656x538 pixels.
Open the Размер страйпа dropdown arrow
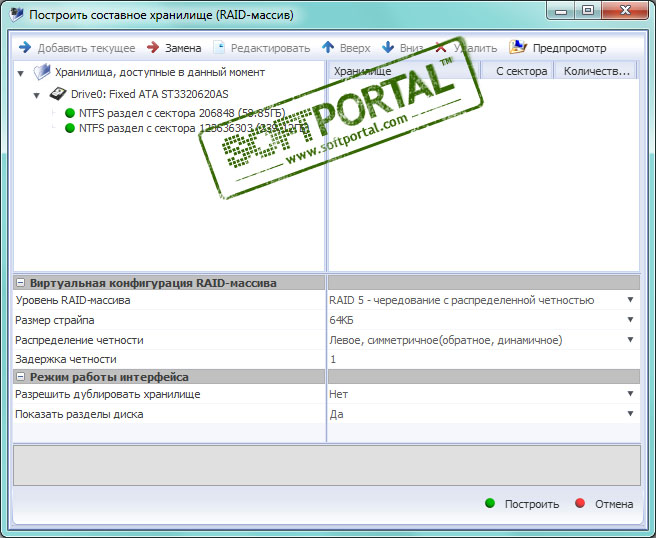click(x=630, y=320)
